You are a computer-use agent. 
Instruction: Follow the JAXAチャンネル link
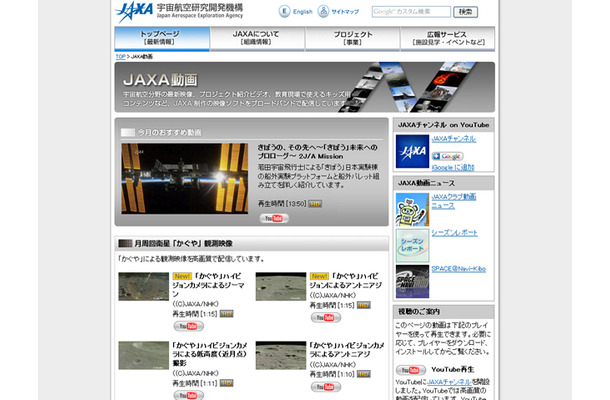pos(454,139)
